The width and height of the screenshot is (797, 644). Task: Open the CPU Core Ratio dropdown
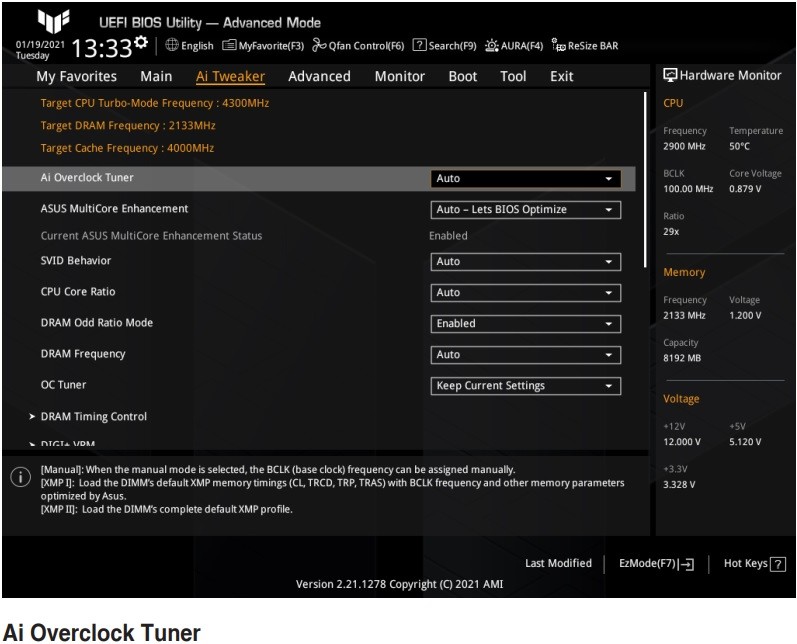pyautogui.click(x=526, y=292)
